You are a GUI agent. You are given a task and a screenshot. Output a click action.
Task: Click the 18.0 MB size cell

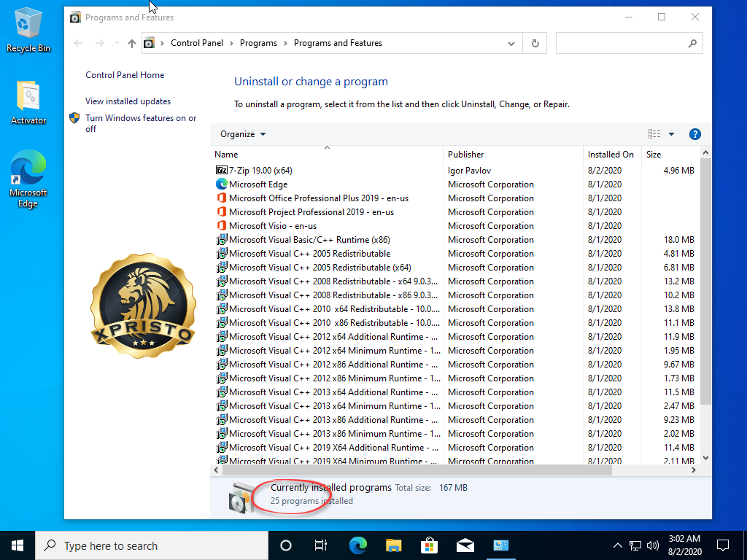click(x=679, y=239)
